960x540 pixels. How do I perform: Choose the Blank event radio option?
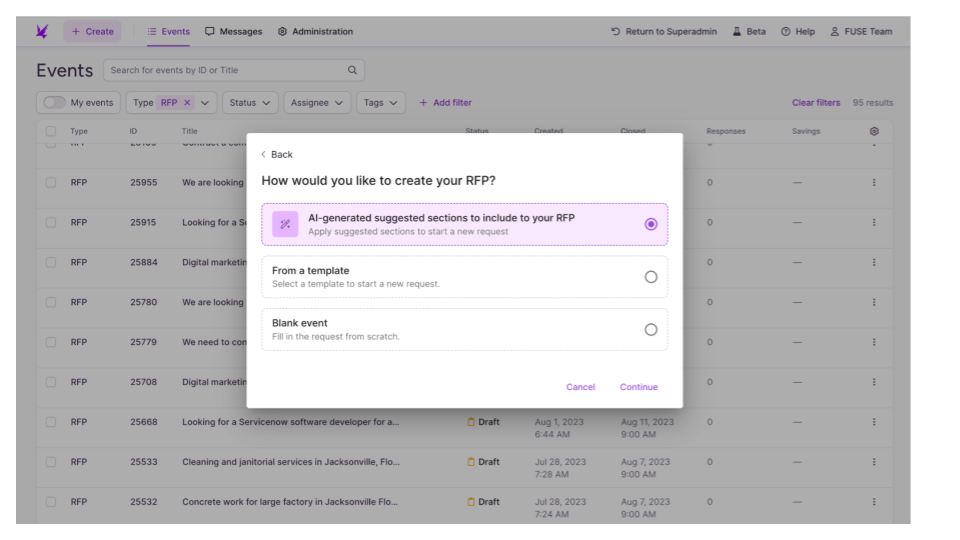pyautogui.click(x=651, y=329)
